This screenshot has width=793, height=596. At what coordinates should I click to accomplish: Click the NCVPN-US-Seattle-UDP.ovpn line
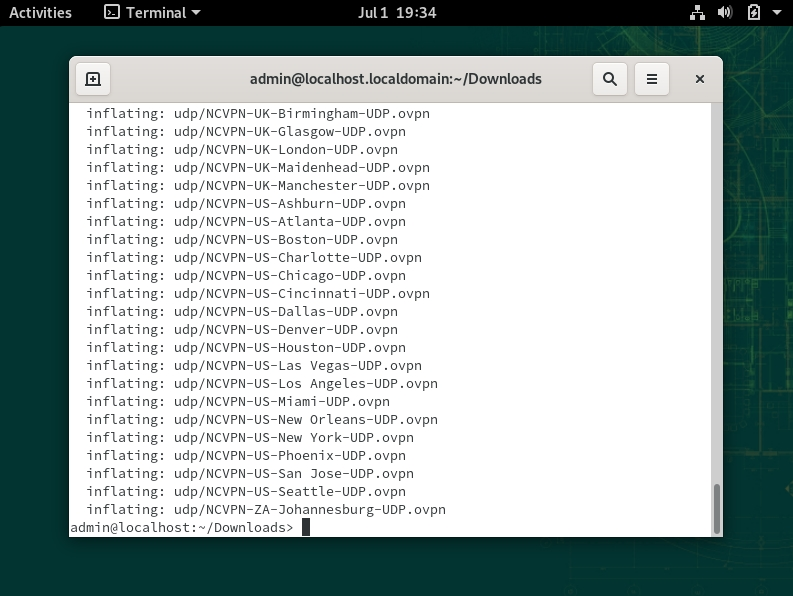pos(246,492)
